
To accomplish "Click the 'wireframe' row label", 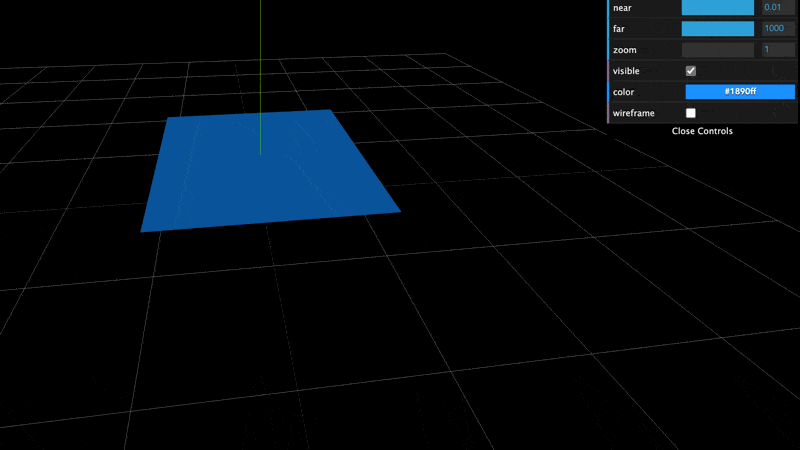I will [x=633, y=113].
